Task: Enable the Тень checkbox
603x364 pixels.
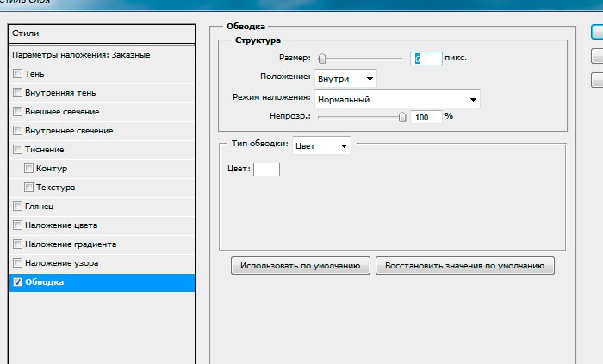Action: click(18, 74)
